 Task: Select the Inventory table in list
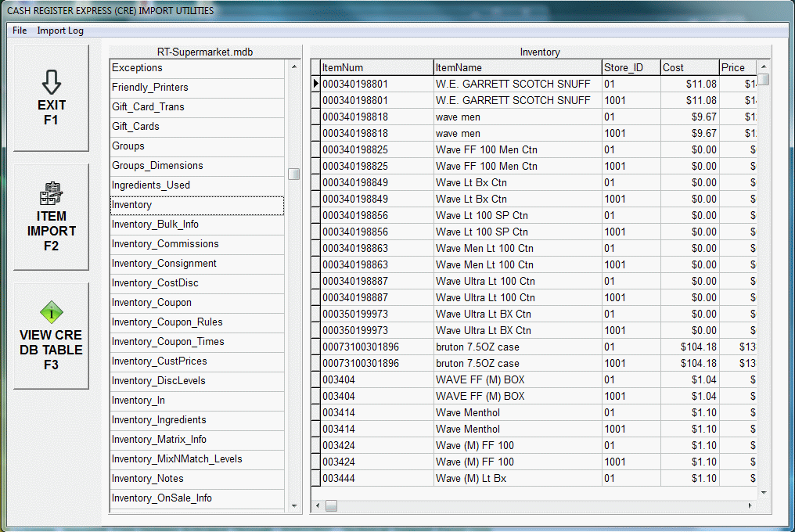click(196, 205)
